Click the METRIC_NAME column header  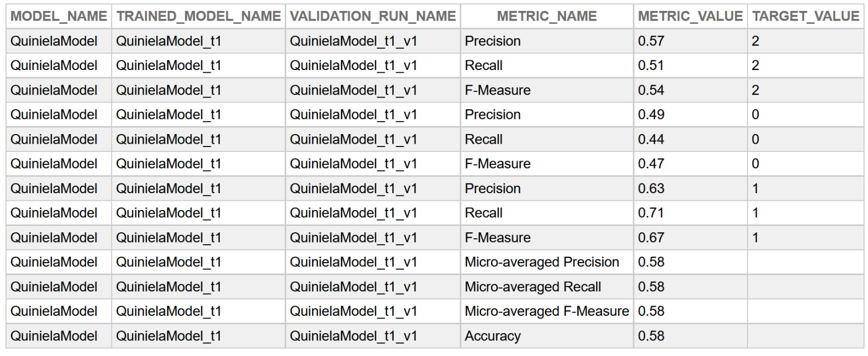(x=546, y=16)
